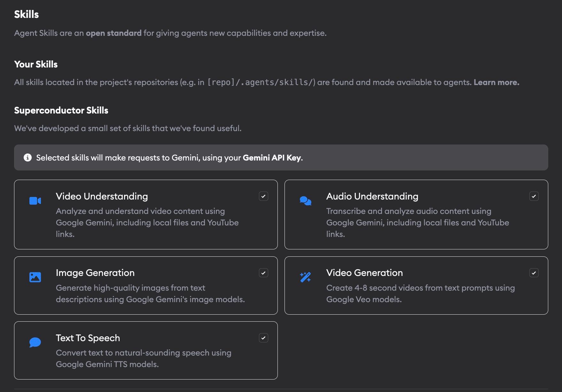This screenshot has width=562, height=392.
Task: Select the Video Understanding title
Action: pos(102,196)
